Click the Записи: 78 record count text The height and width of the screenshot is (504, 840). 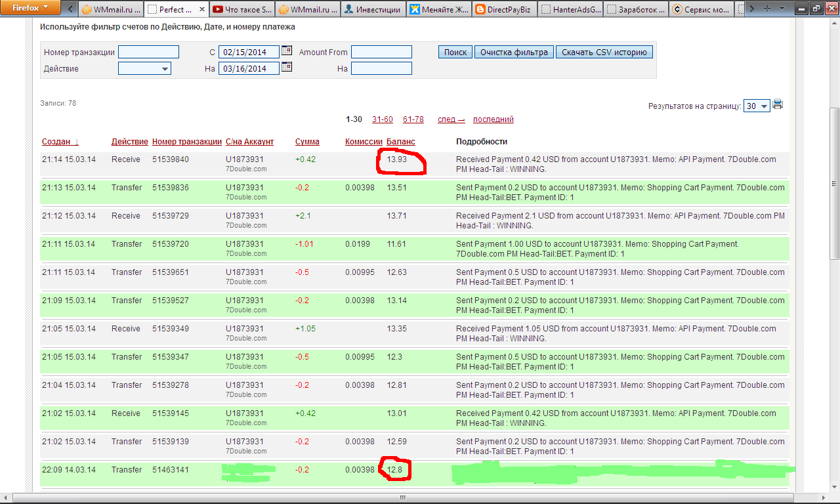[58, 103]
